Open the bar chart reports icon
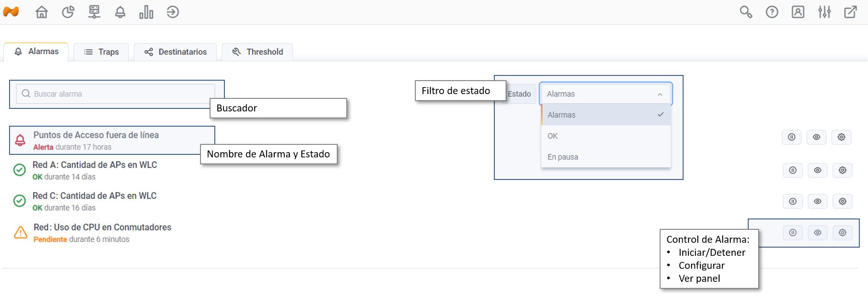 click(146, 12)
